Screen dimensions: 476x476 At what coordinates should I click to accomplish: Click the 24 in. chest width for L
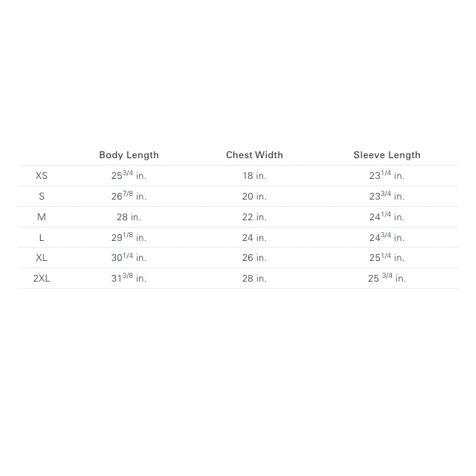[254, 238]
